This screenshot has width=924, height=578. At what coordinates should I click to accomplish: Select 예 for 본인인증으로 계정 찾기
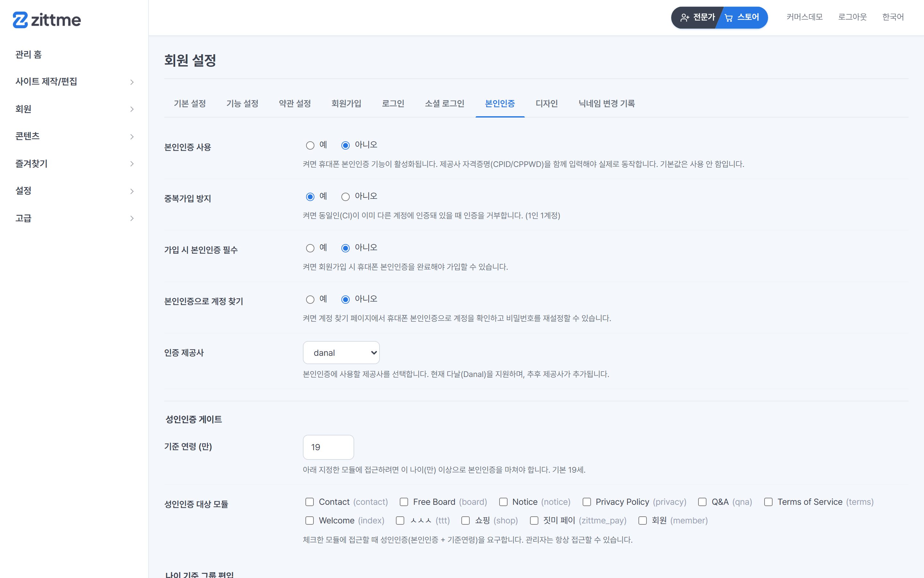[x=310, y=300]
